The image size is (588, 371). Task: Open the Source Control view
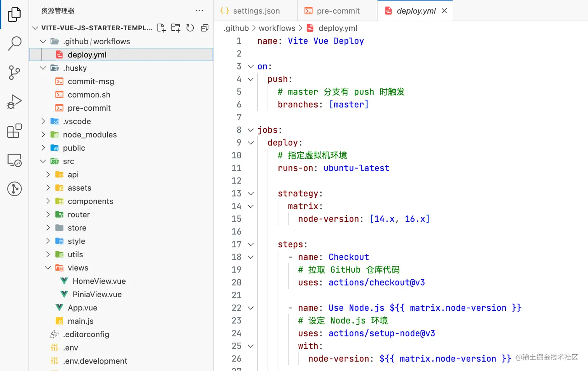pos(14,73)
